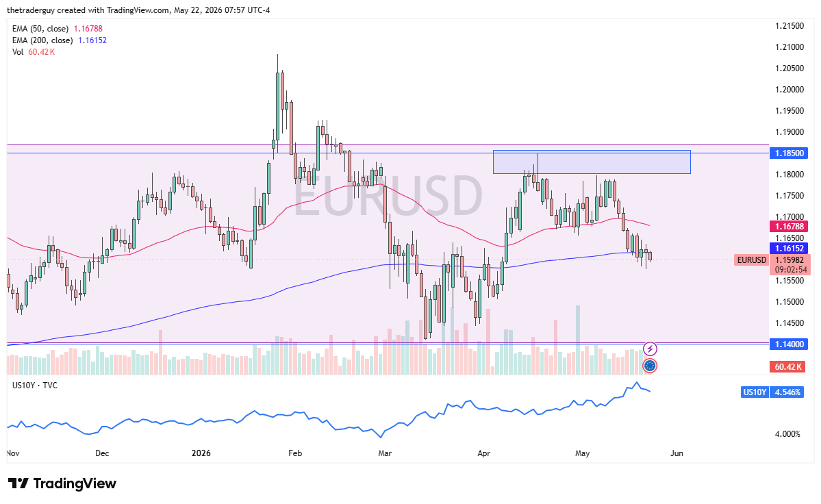
Task: Click the US10Y · TVC pane label
Action: pos(34,386)
